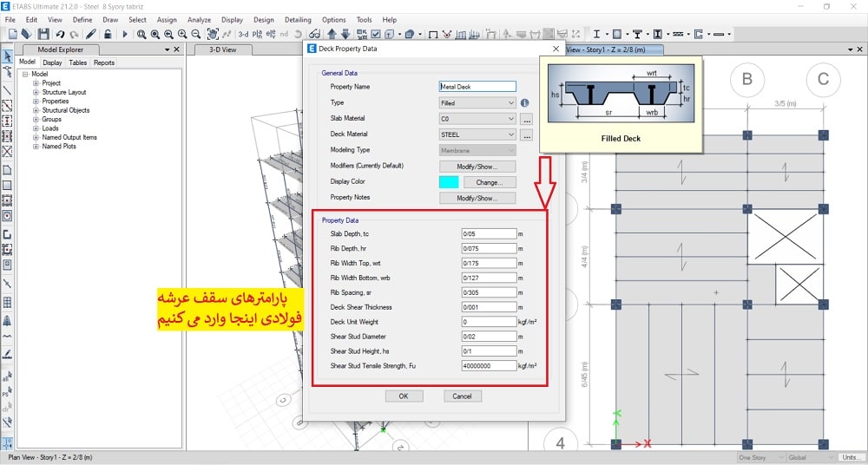Toggle the model lock padlock icon
This screenshot has width=868, height=465.
click(x=107, y=35)
